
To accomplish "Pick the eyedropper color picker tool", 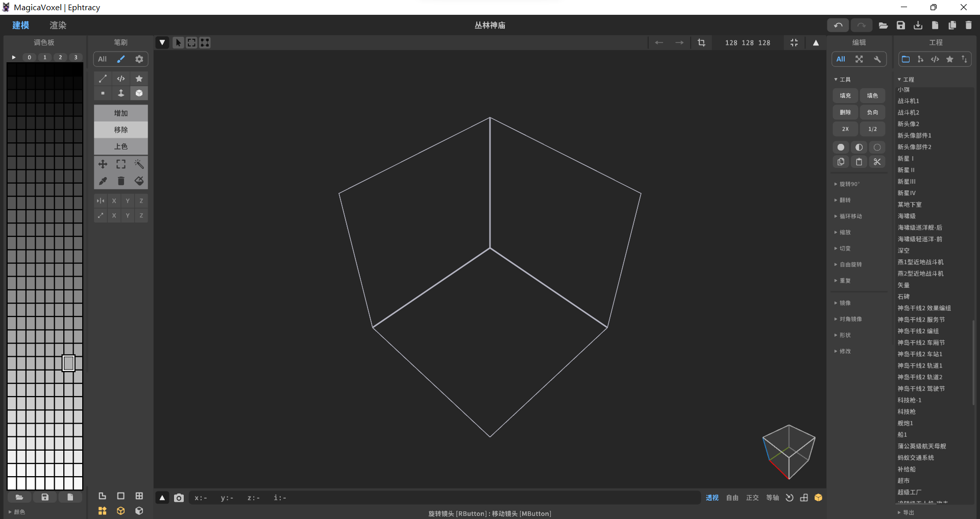I will click(103, 181).
